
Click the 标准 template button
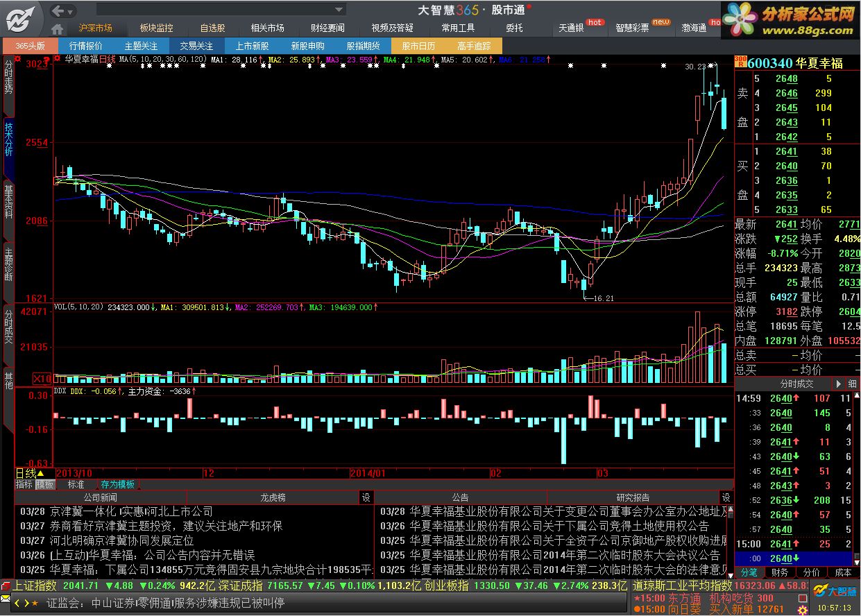click(76, 484)
